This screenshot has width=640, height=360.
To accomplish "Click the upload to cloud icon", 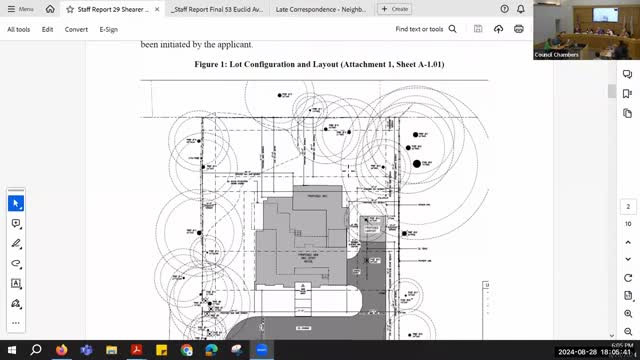I will [498, 29].
